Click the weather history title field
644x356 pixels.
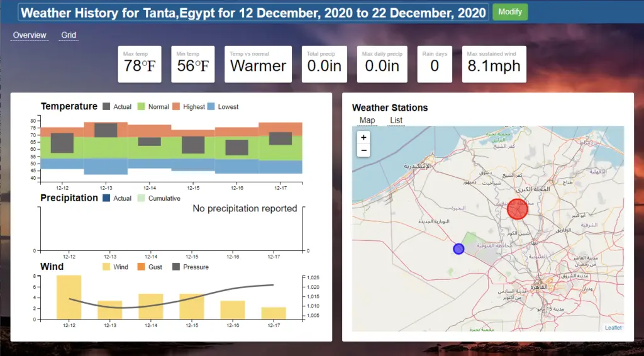(x=253, y=13)
